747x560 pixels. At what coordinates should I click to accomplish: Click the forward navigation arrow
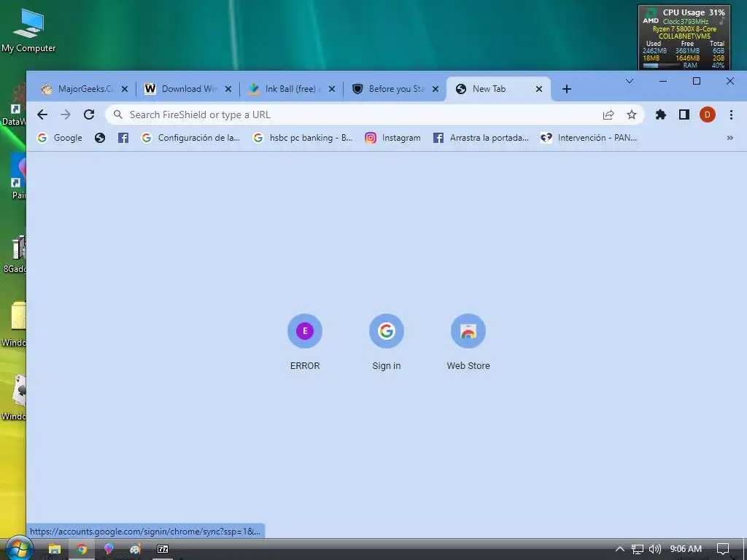pos(66,114)
